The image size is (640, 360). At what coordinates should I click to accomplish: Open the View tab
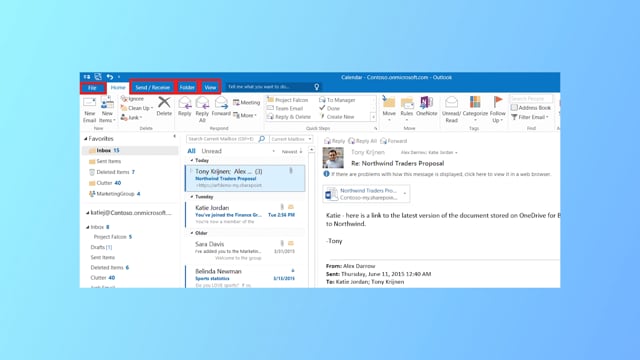(210, 87)
